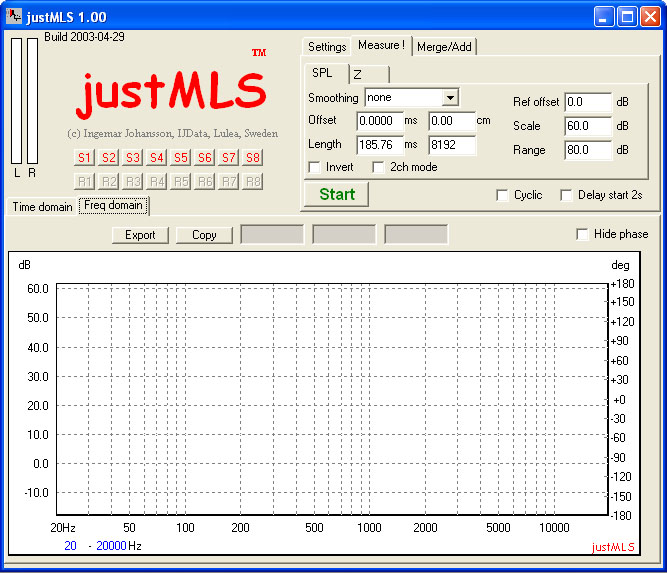Viewport: 667px width, 573px height.
Task: Switch to Time domain tab
Action: 42,207
